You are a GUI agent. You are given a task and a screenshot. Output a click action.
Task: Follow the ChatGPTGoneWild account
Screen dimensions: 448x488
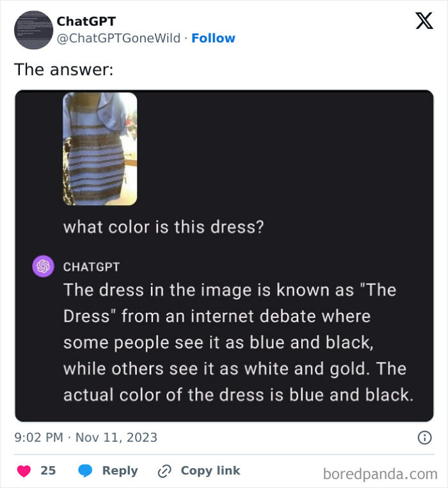(x=213, y=38)
